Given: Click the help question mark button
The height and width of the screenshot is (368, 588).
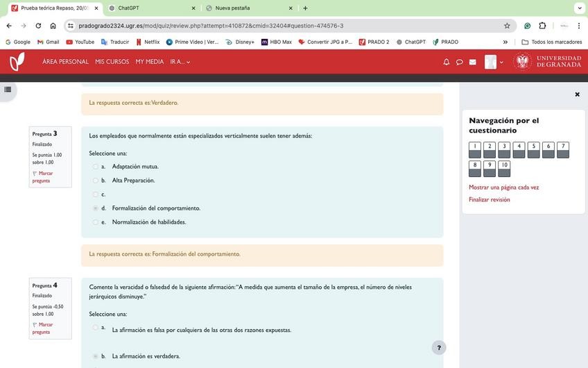Looking at the screenshot, I should [438, 348].
